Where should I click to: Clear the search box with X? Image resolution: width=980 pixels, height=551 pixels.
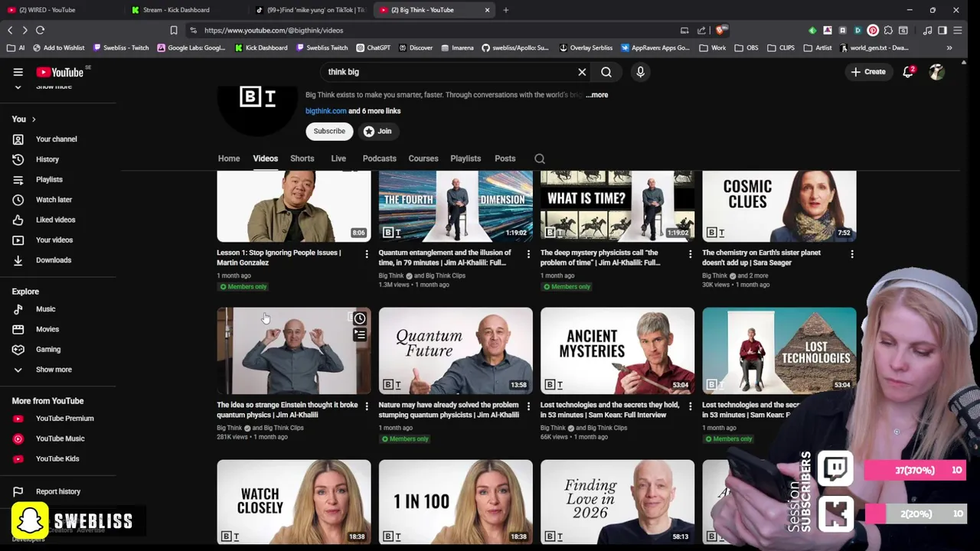pyautogui.click(x=582, y=72)
